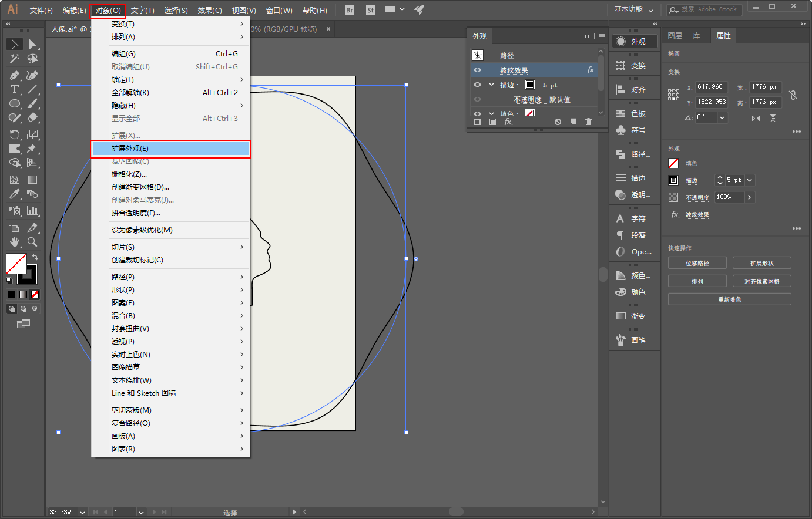Click 对齐像素网格 button
This screenshot has height=519, width=812.
pos(761,281)
